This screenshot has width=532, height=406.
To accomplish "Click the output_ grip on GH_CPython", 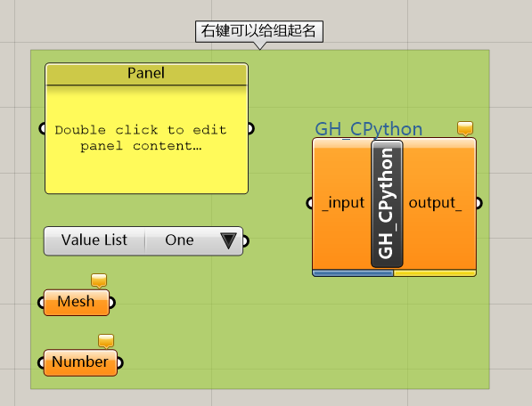I will point(479,203).
